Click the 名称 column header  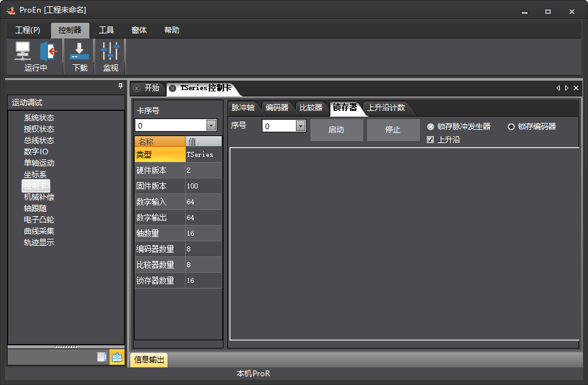point(160,142)
